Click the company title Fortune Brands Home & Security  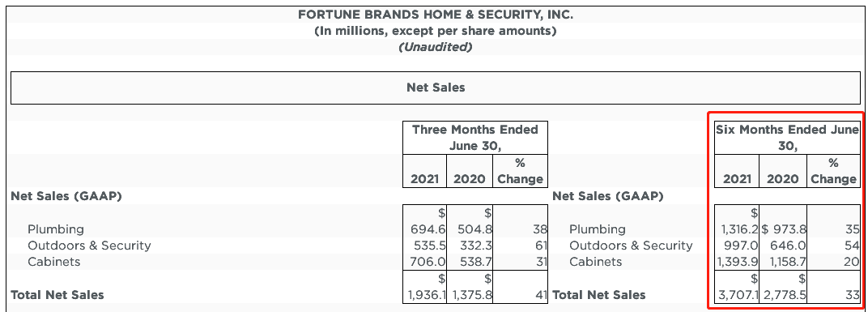click(x=436, y=15)
